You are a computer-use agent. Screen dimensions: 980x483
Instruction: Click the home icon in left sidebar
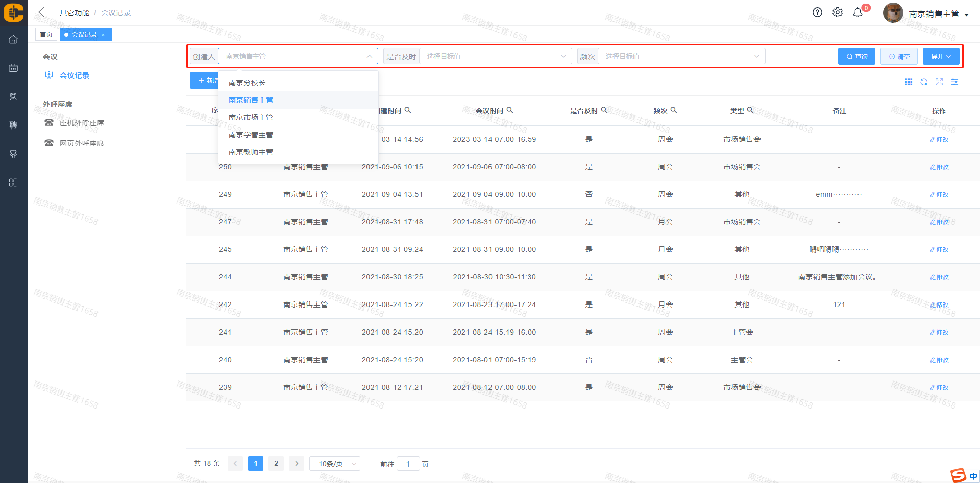13,39
